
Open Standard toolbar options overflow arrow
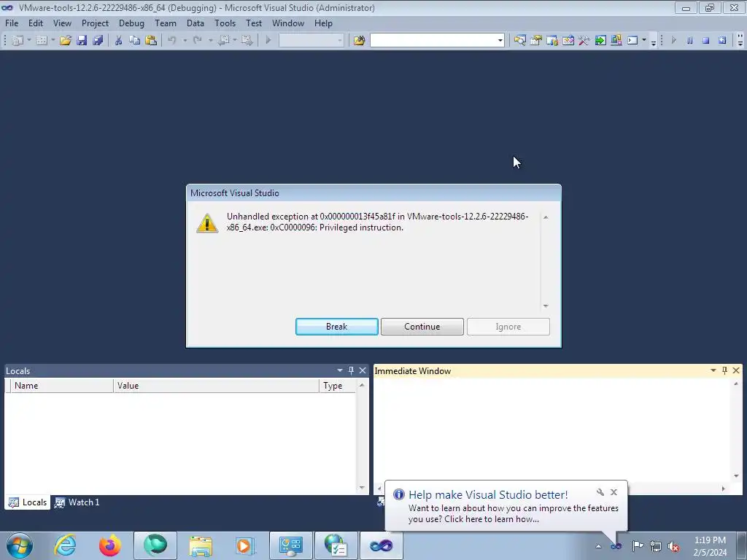pyautogui.click(x=653, y=42)
